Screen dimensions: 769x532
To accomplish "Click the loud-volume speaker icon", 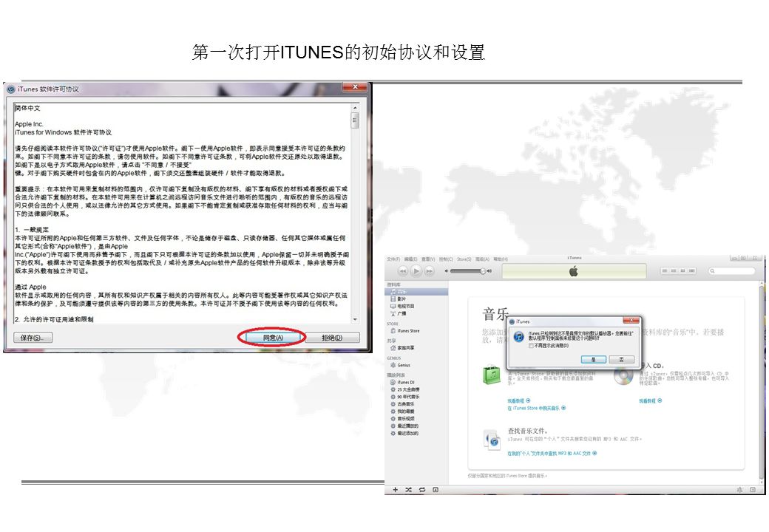I will pos(489,271).
